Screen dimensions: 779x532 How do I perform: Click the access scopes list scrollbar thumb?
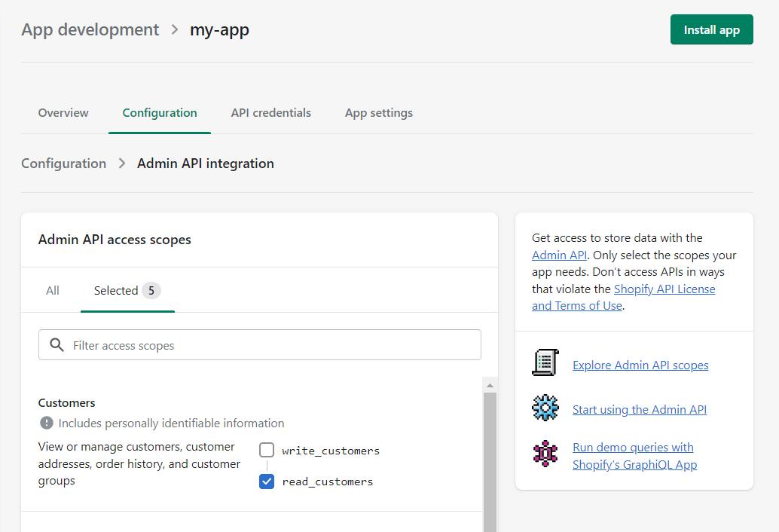[490, 462]
